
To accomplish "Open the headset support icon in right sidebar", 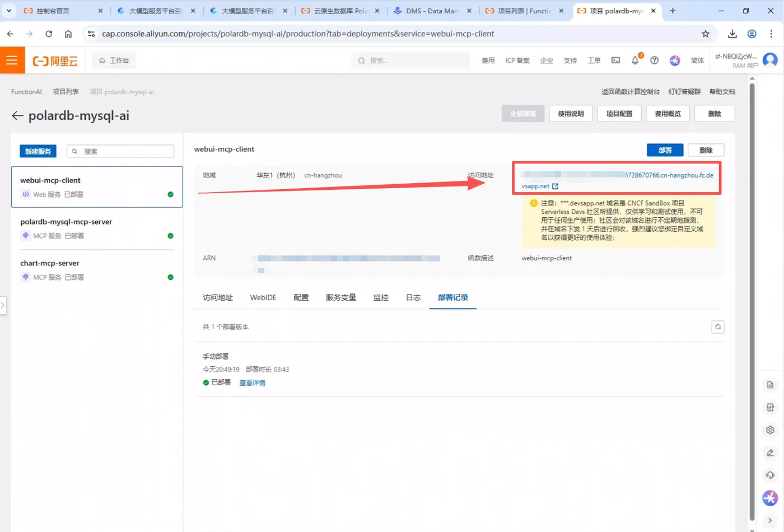I will tap(770, 475).
